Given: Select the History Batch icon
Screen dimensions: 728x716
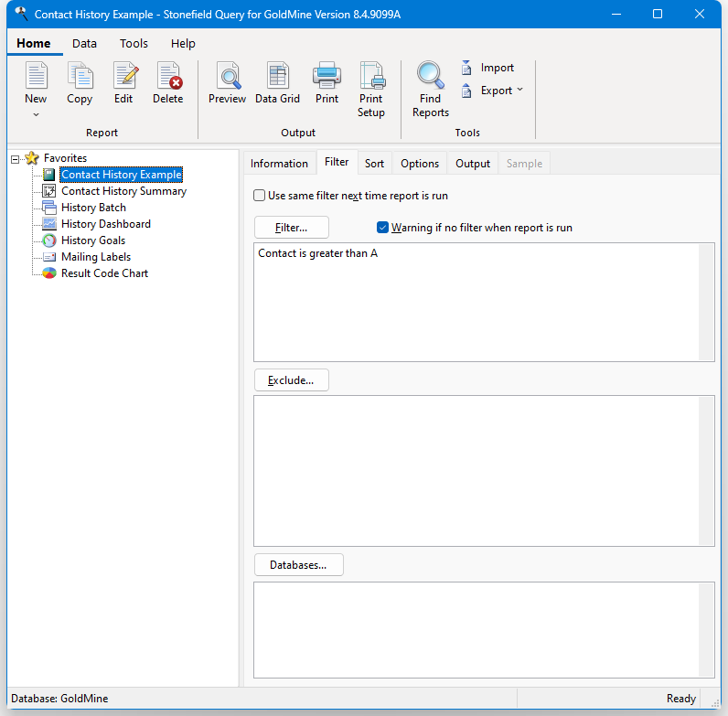Looking at the screenshot, I should [x=48, y=207].
